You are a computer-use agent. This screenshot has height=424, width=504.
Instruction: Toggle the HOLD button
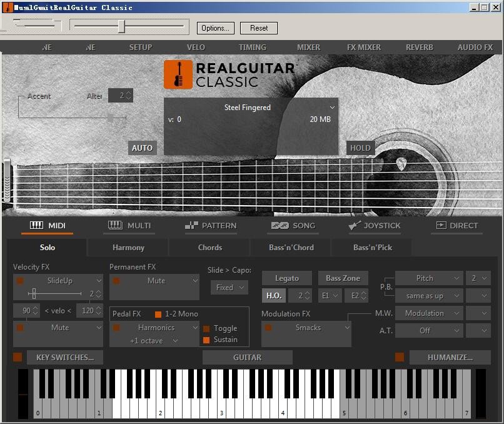coord(360,148)
